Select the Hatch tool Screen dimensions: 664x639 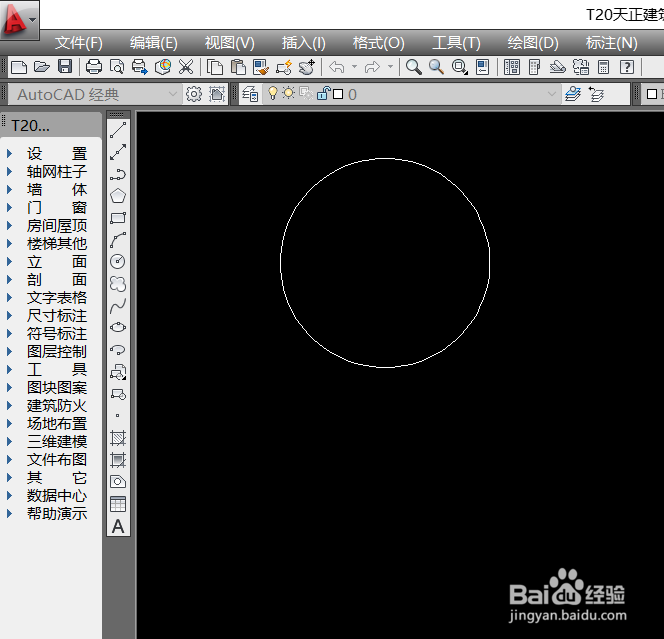click(118, 438)
